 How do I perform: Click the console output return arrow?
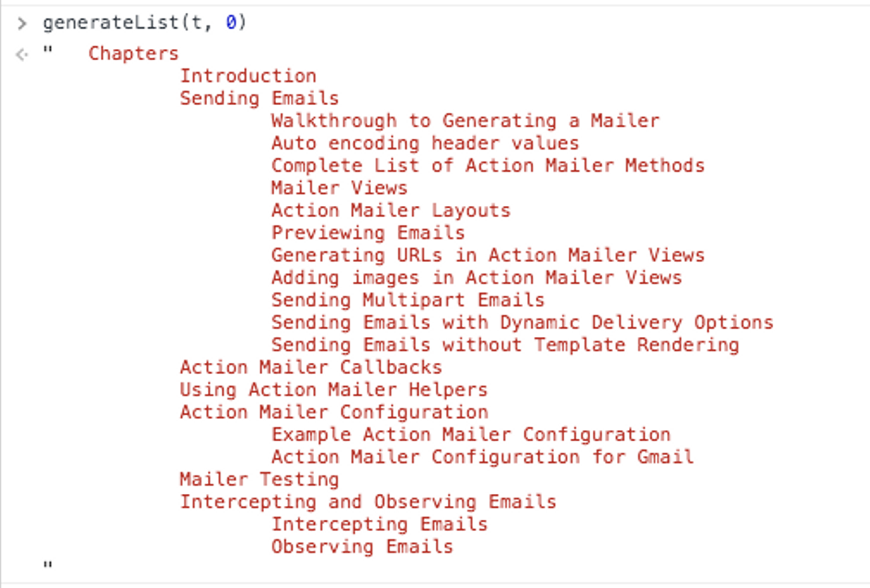click(x=22, y=55)
